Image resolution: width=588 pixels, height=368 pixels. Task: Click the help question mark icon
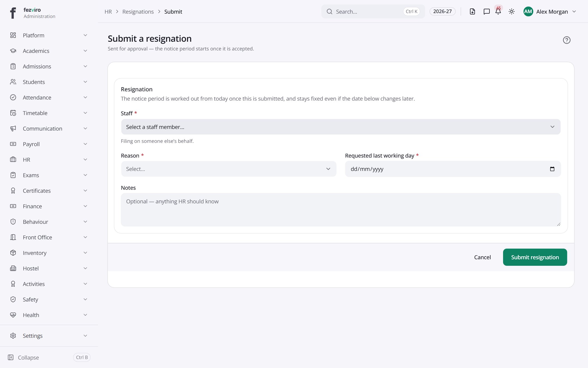pyautogui.click(x=566, y=40)
